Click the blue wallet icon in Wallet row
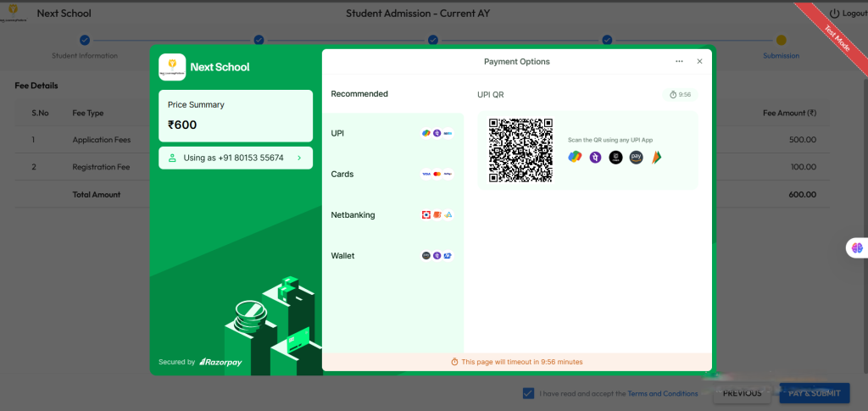Screen dimensions: 868x411 click(448, 256)
